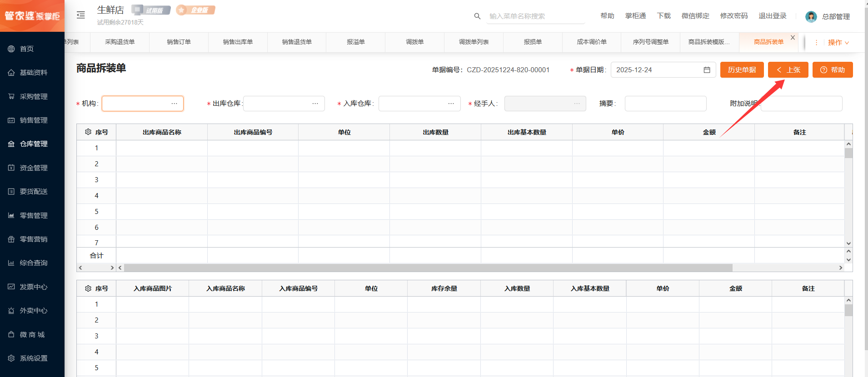
Task: Switch to the 成本调价单 tab
Action: click(x=591, y=42)
